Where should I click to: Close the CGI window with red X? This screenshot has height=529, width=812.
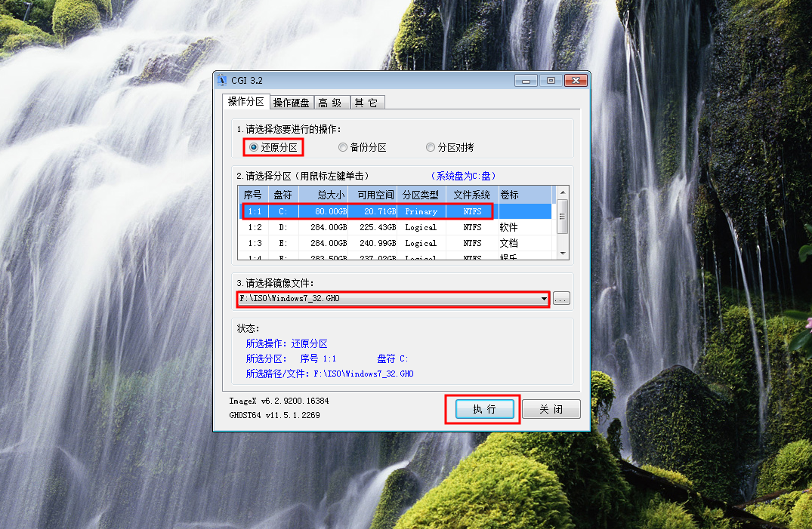tap(576, 81)
